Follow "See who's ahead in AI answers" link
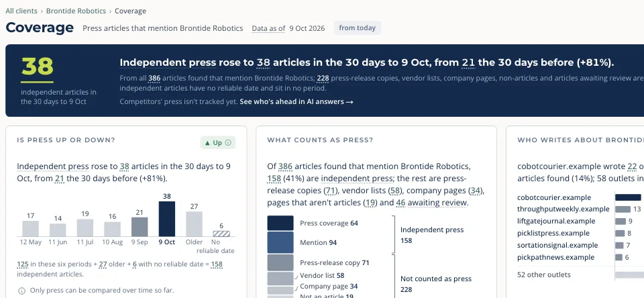The width and height of the screenshot is (644, 298). tap(297, 101)
